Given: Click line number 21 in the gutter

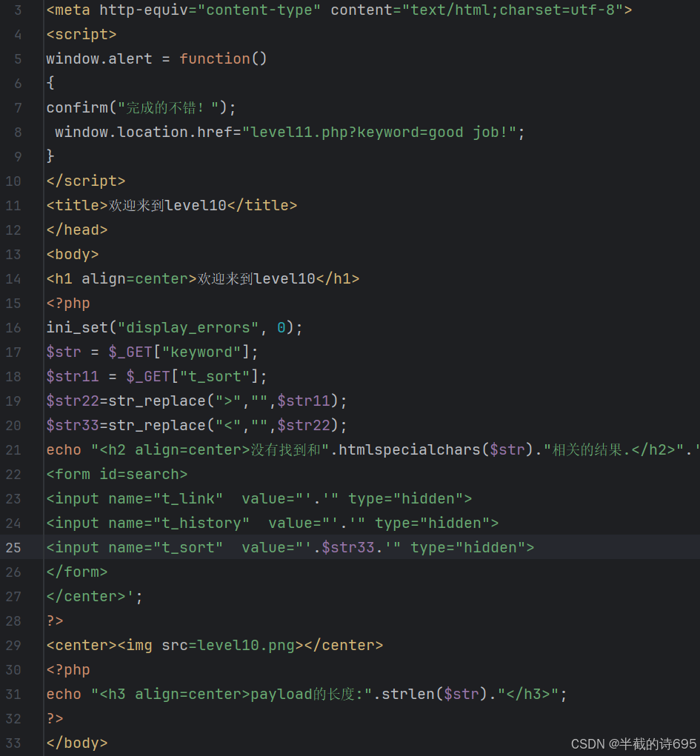Looking at the screenshot, I should click(x=13, y=450).
